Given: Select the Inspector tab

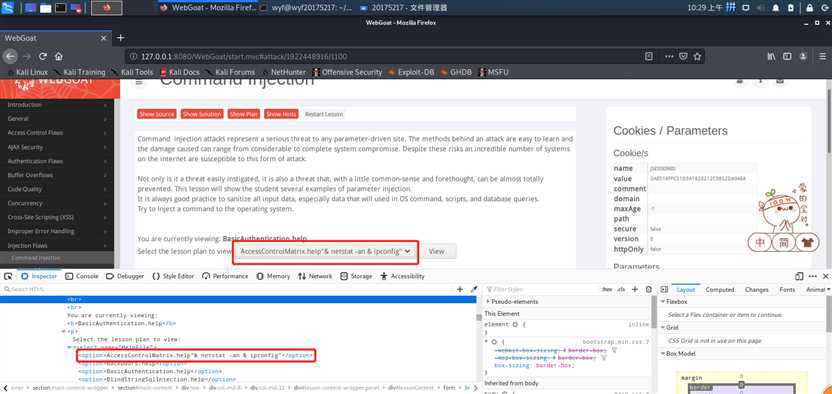Looking at the screenshot, I should (x=39, y=276).
